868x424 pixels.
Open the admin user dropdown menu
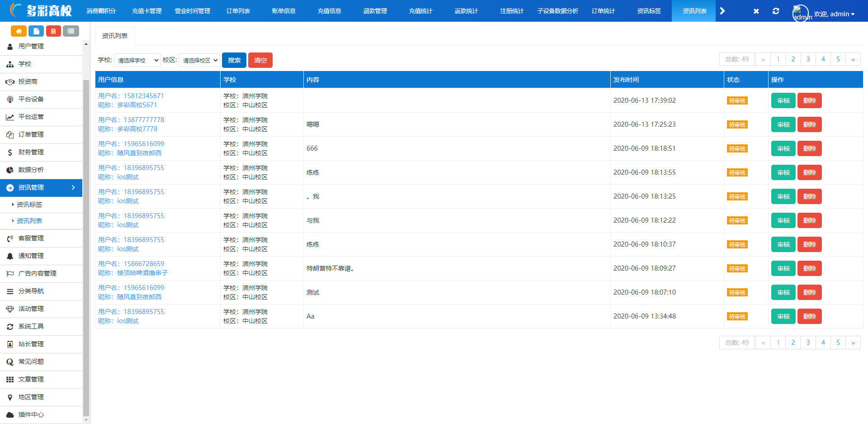(x=834, y=14)
